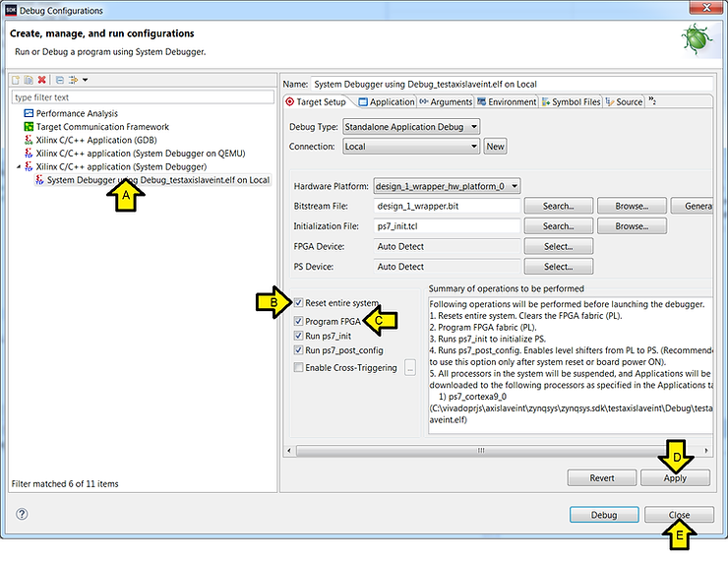Click the Generate button beside Bitstream Browse
Viewport: 728px width, 563px height.
click(x=692, y=206)
